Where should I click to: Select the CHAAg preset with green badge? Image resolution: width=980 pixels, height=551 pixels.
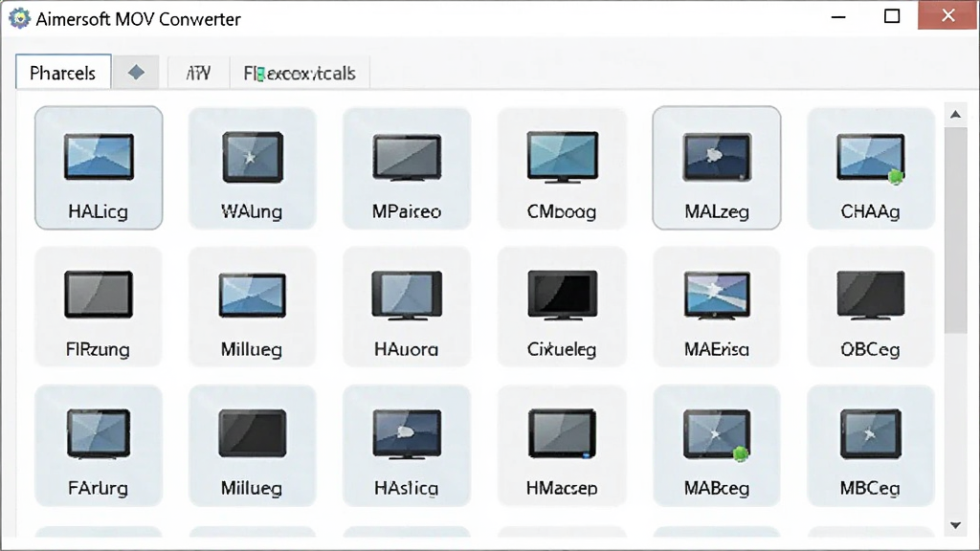[x=871, y=167]
